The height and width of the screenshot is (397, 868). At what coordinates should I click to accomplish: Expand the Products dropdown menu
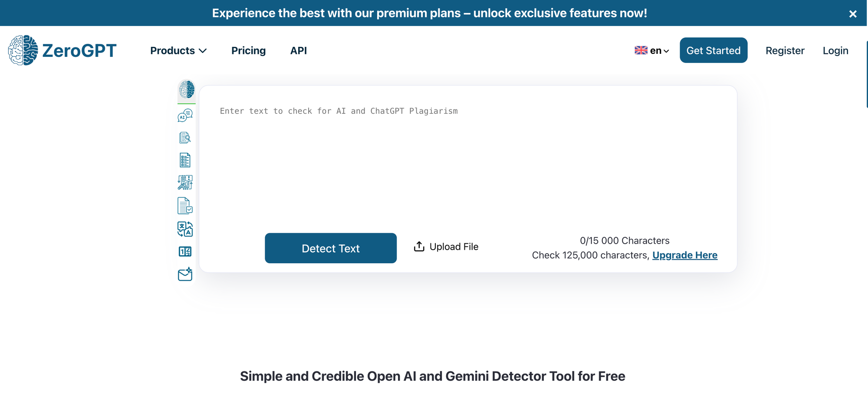tap(178, 51)
